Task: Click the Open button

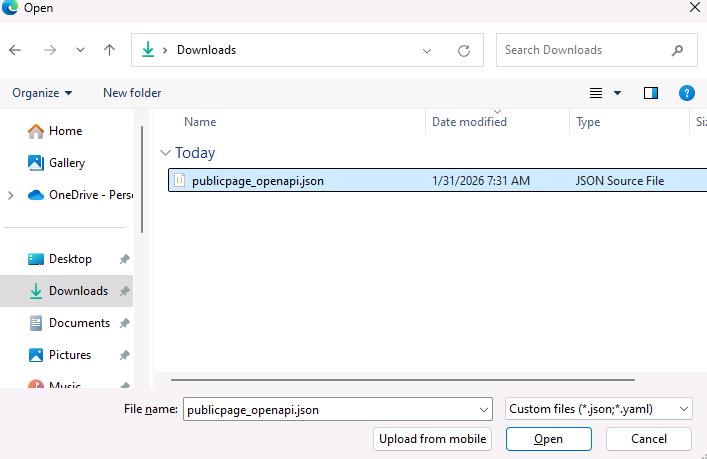Action: coord(548,439)
